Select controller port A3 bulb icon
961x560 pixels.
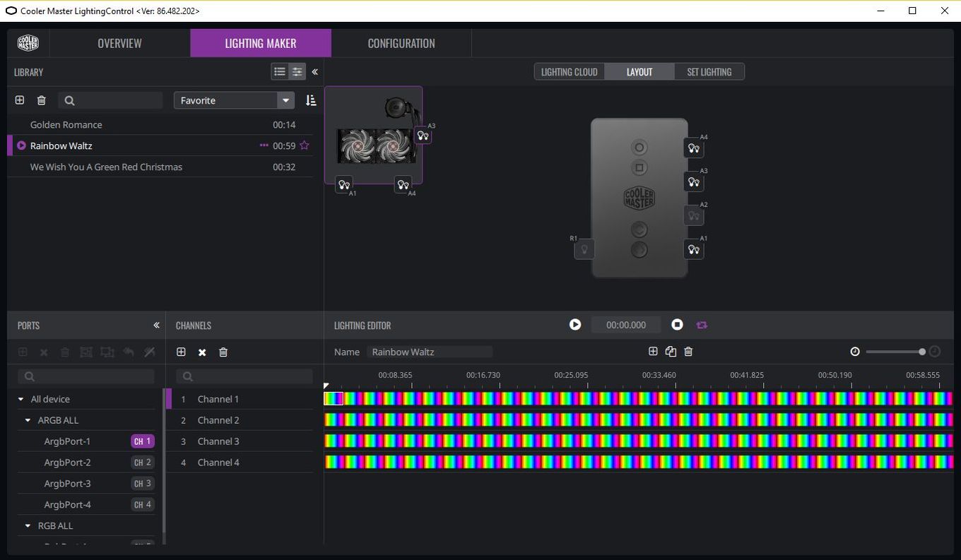[694, 182]
